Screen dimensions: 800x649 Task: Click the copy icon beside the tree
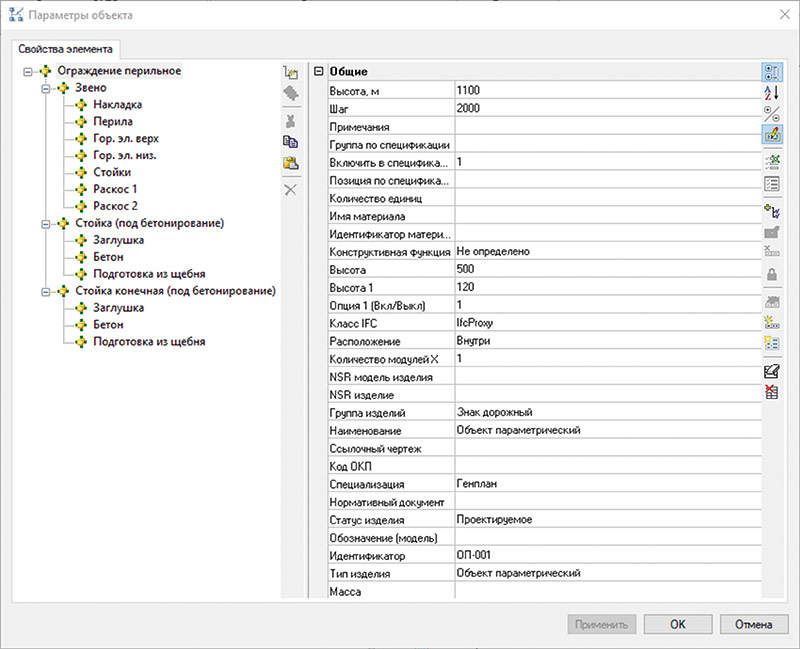291,141
